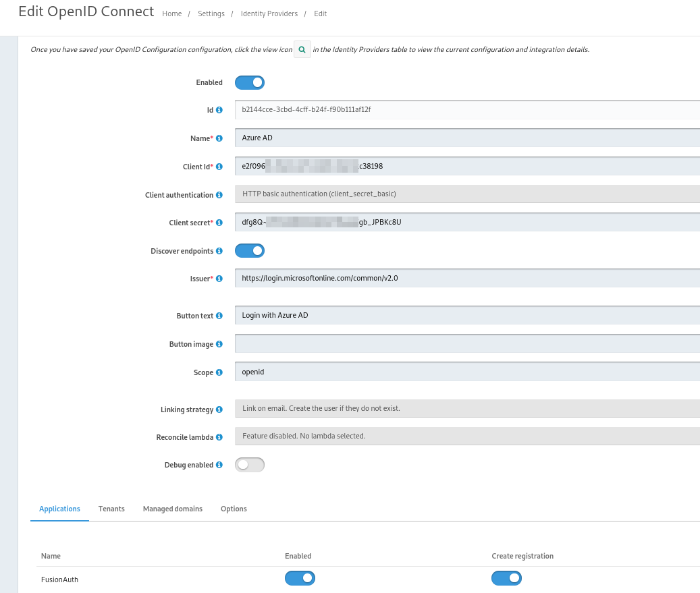Click the Scope field containing openid
Screen dimensions: 700x593
pyautogui.click(x=467, y=372)
